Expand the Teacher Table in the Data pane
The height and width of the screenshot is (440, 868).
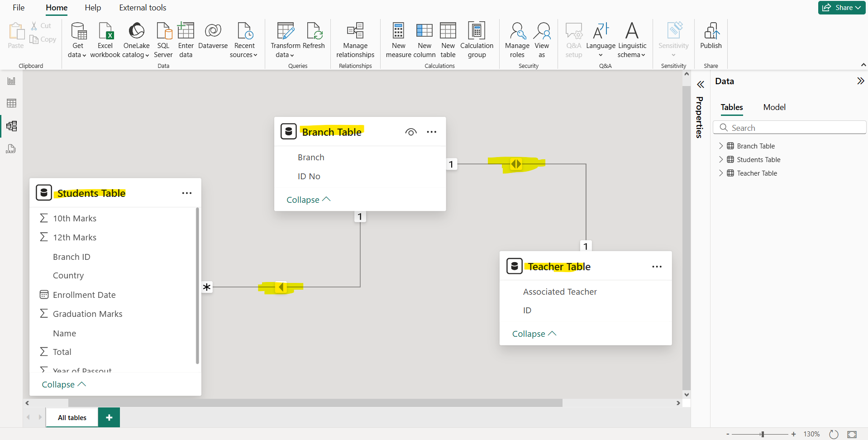pyautogui.click(x=721, y=173)
